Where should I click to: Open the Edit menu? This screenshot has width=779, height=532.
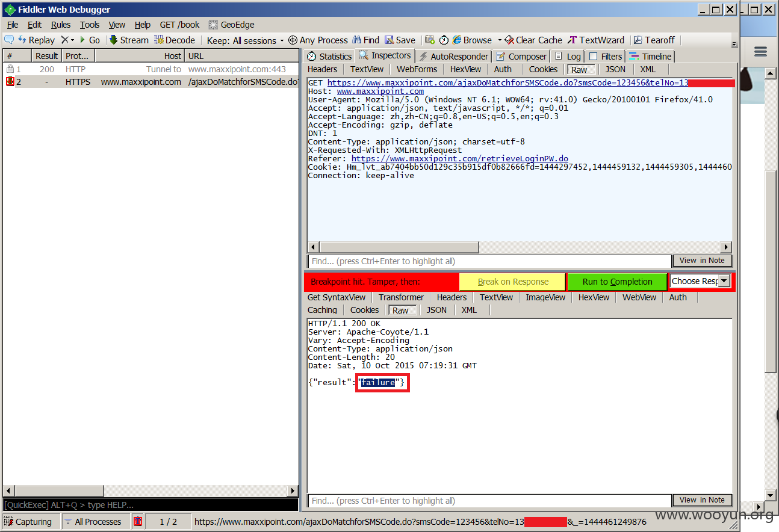35,25
